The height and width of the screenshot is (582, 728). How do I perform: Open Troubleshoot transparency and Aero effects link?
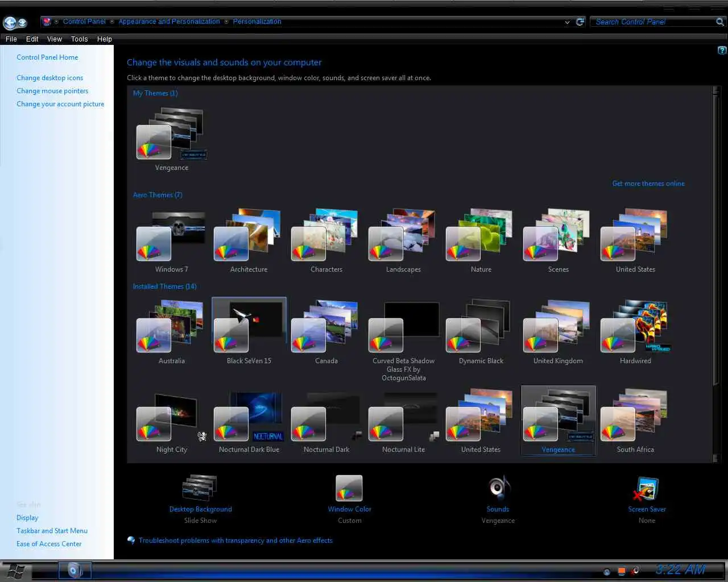click(x=235, y=541)
